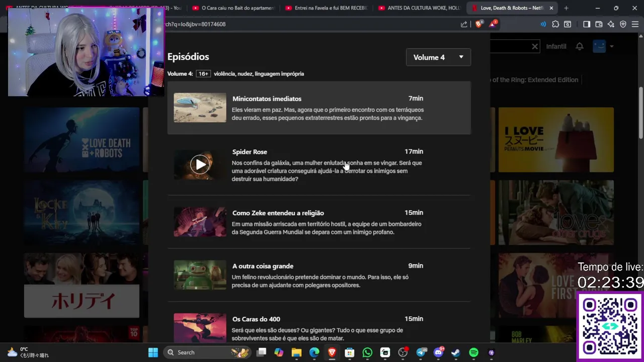Open Task View from taskbar
644x362 pixels.
point(261,352)
